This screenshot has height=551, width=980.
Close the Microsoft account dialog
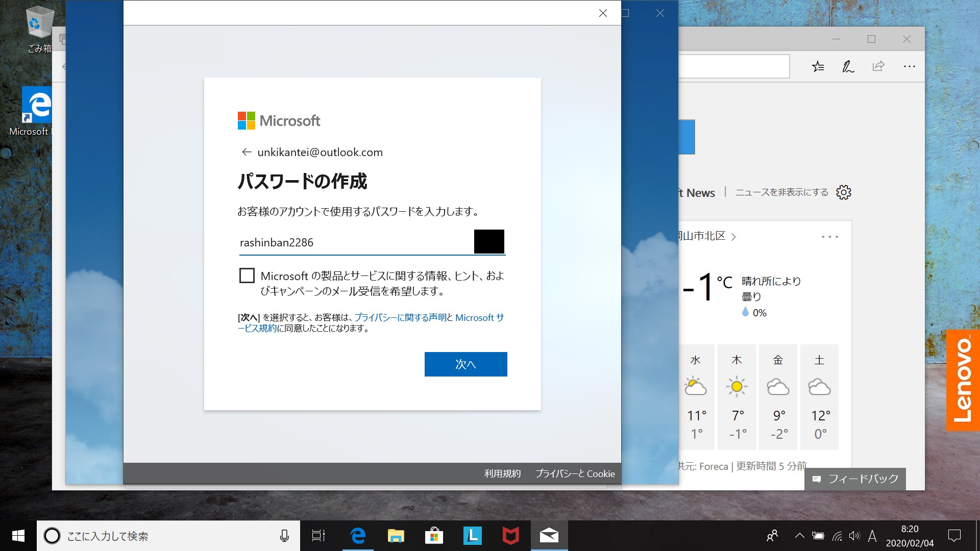tap(603, 13)
